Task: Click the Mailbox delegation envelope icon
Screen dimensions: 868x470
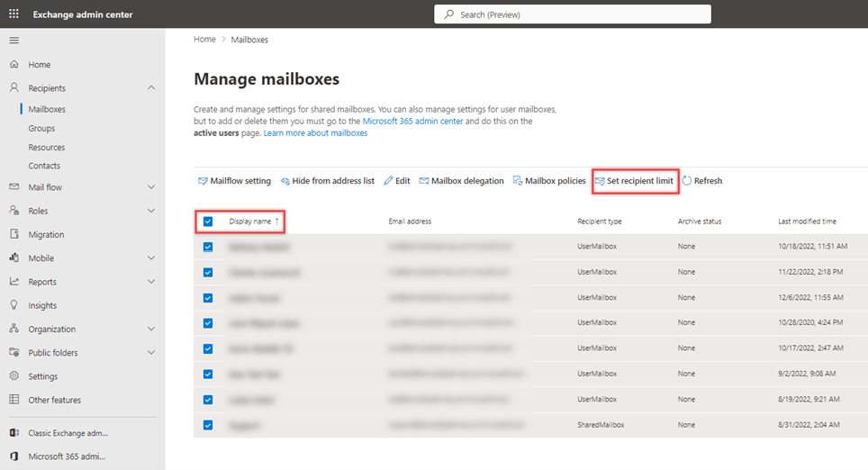Action: pos(424,181)
